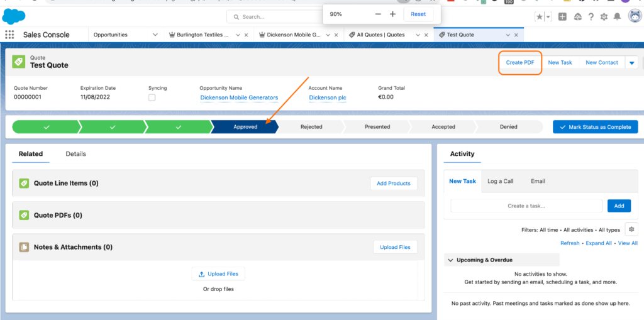Screen dimensions: 644x320
Task: Click the Add Products button
Action: coord(394,183)
